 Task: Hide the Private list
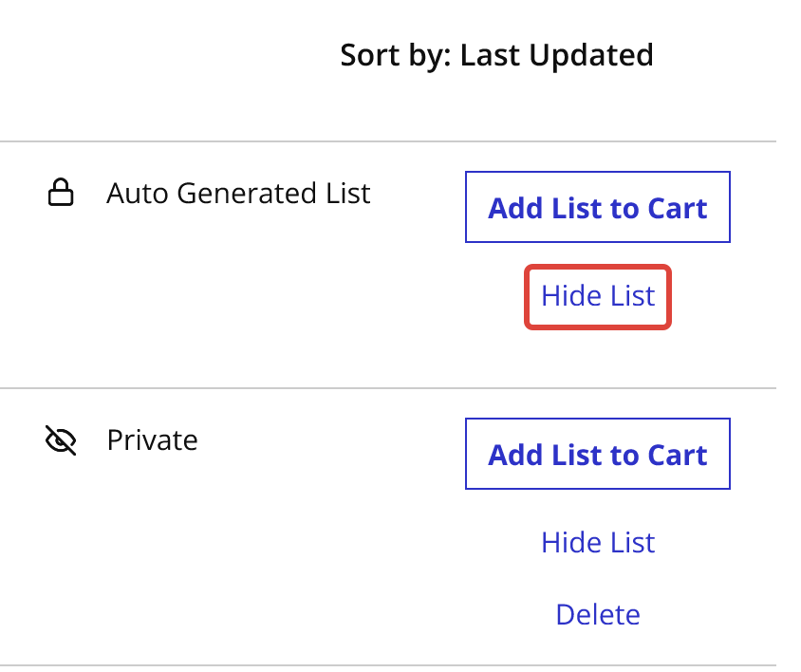tap(598, 542)
